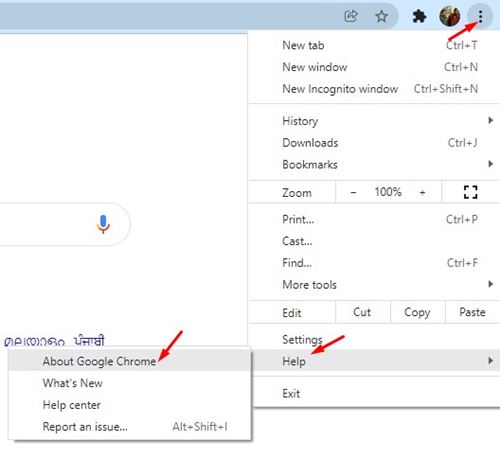500x476 pixels.
Task: Click the Share this page icon
Action: (351, 16)
